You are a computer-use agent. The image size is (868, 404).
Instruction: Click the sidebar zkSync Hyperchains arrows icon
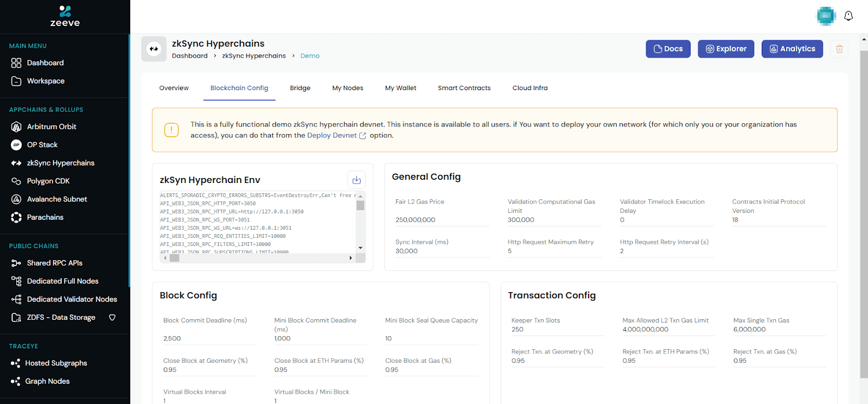tap(16, 163)
